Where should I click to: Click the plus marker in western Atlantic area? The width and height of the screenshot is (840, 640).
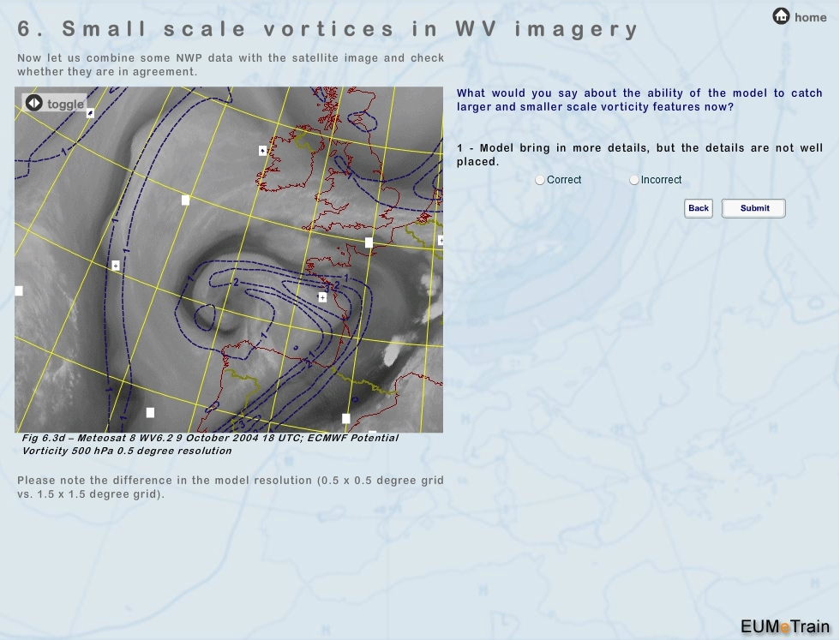coord(116,266)
